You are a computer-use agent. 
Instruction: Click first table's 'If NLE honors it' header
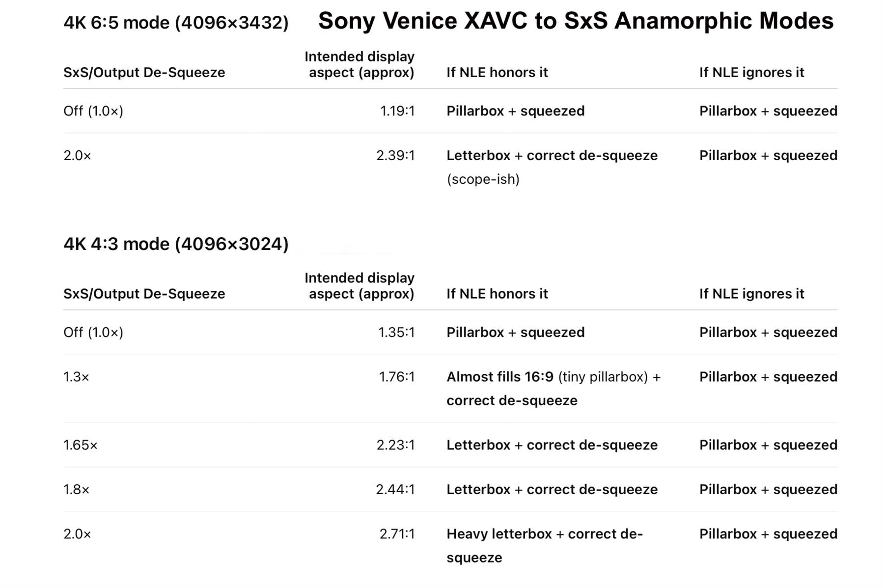497,73
